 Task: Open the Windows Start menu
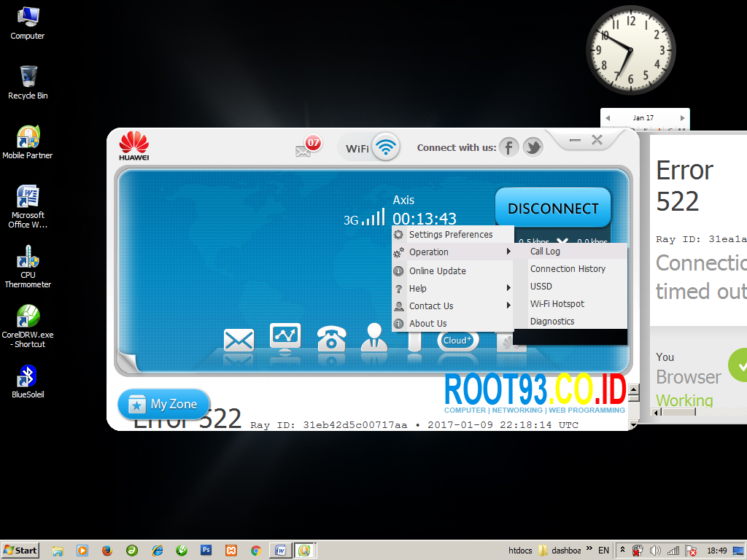point(20,551)
